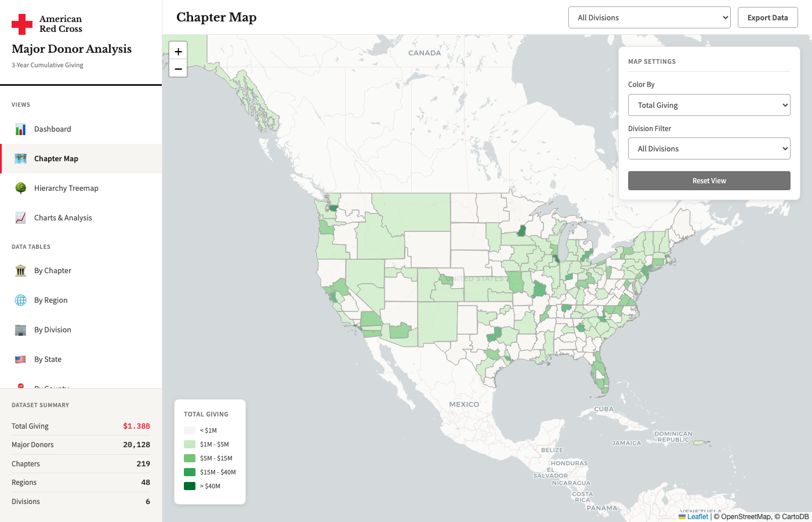Click the Charts & Analysis line chart icon
Viewport: 812px width, 522px height.
pos(21,218)
